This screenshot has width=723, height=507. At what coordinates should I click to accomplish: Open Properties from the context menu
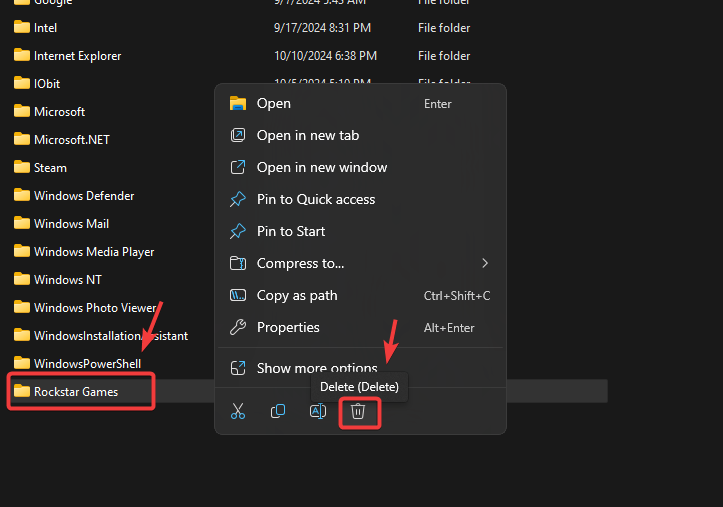(x=288, y=327)
